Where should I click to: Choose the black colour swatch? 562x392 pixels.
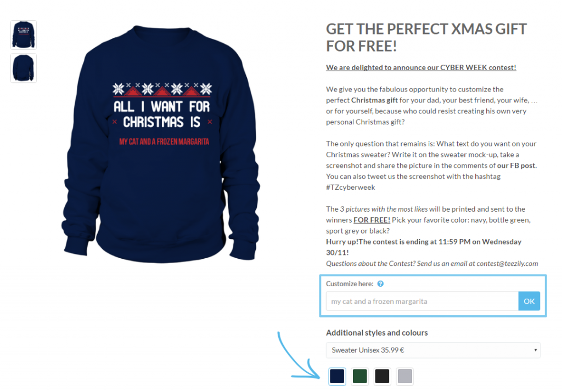[x=382, y=376]
